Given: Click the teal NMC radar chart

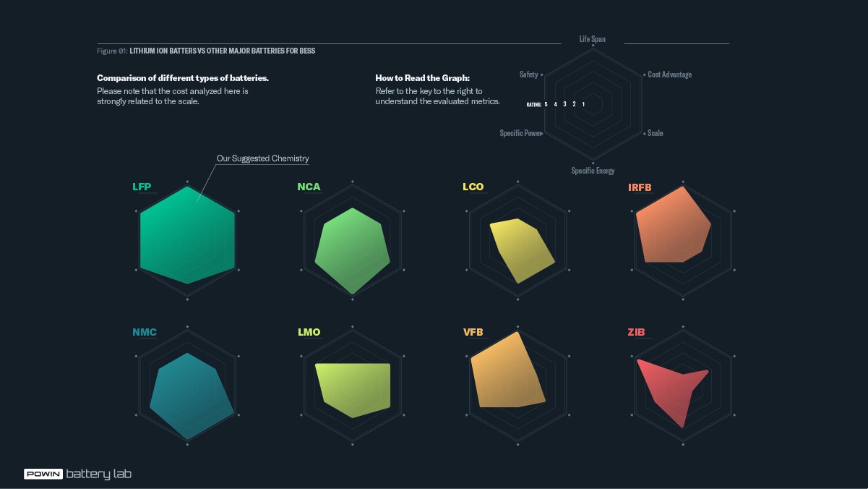Looking at the screenshot, I should pyautogui.click(x=191, y=396).
